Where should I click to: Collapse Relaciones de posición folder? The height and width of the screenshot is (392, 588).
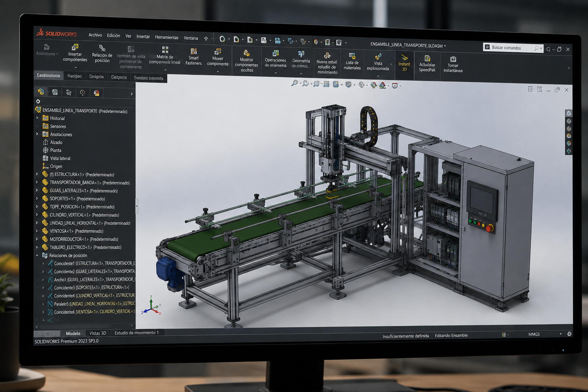pos(37,255)
